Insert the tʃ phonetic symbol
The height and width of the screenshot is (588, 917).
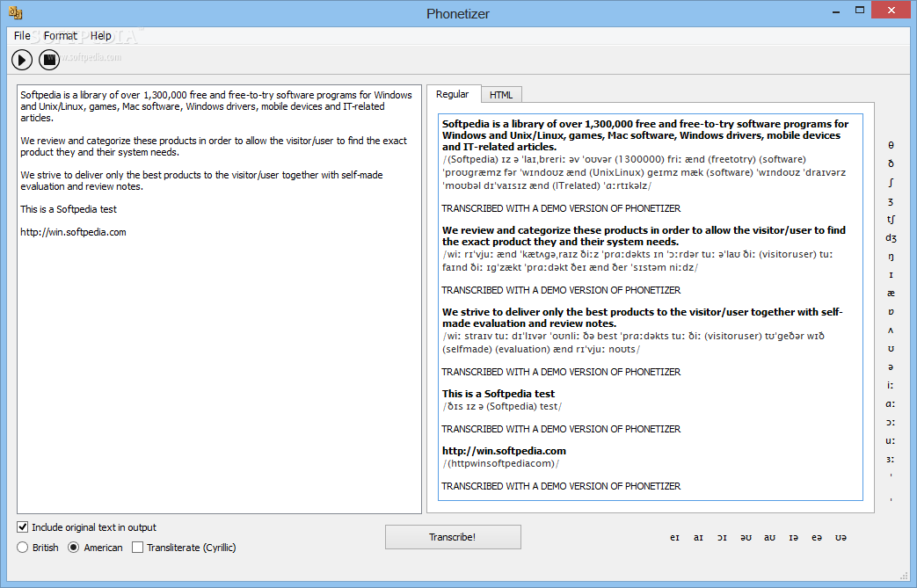891,219
